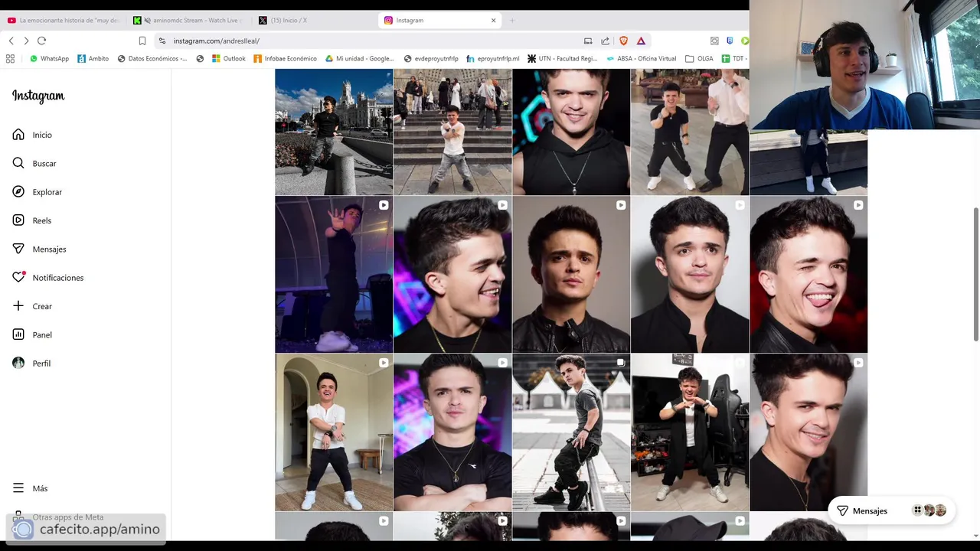Click the Brave Rewards triangle icon
Image resolution: width=980 pixels, height=551 pixels.
point(641,41)
